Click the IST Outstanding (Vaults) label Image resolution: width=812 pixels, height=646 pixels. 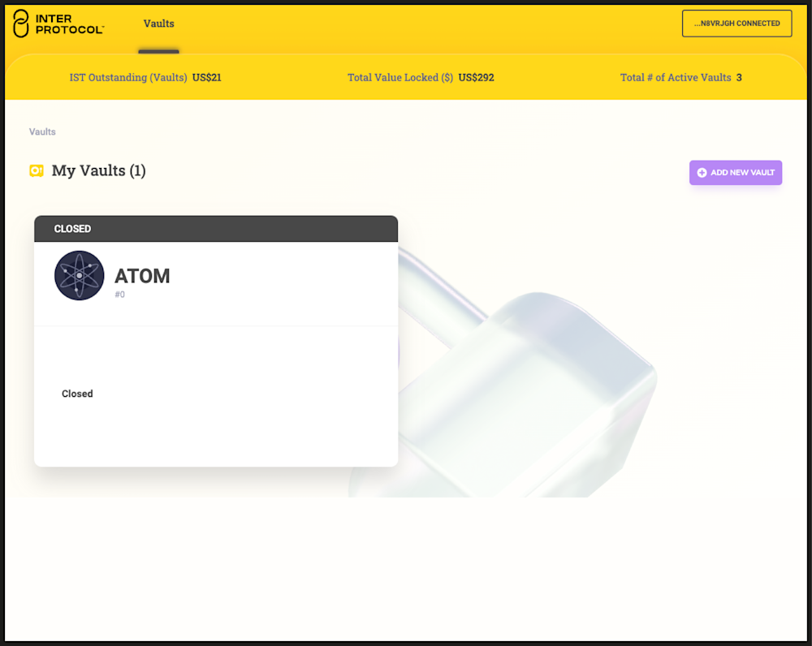[x=128, y=78]
